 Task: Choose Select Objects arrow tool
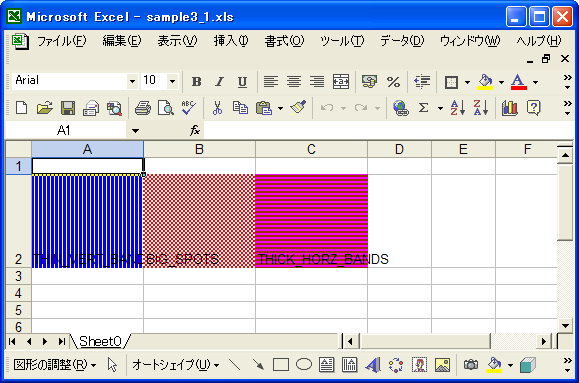click(x=112, y=365)
